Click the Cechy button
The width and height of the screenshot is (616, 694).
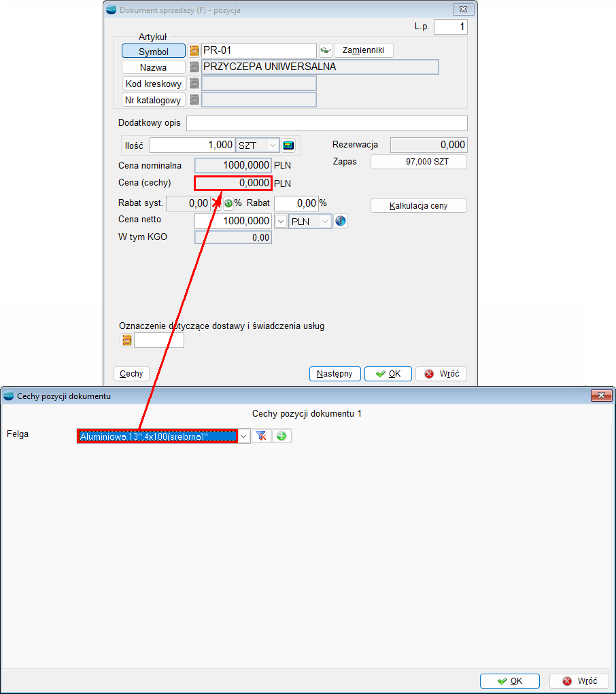[131, 374]
